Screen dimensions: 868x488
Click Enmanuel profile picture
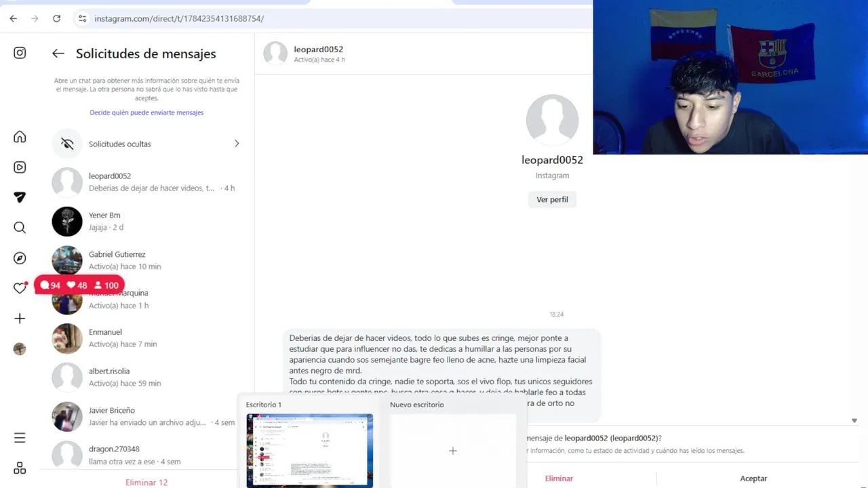[67, 338]
